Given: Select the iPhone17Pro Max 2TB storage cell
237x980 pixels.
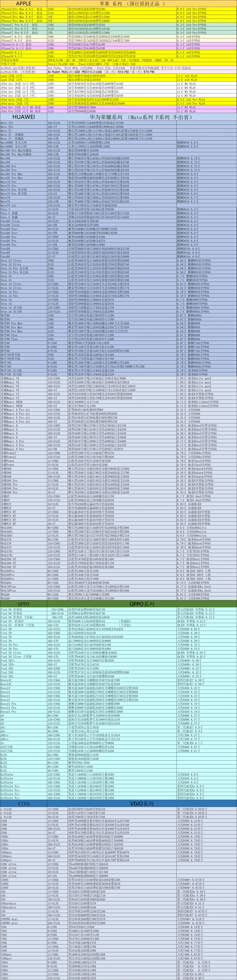Looking at the screenshot, I should coord(57,20).
